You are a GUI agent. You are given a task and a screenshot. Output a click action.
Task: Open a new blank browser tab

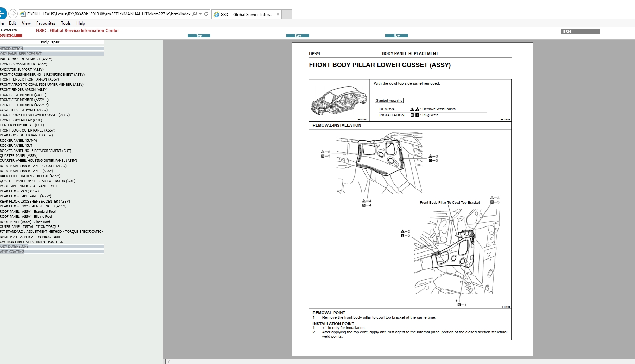coord(287,14)
